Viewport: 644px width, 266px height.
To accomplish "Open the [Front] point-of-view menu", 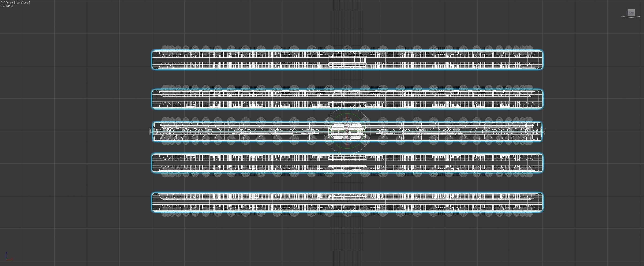I will [10, 3].
